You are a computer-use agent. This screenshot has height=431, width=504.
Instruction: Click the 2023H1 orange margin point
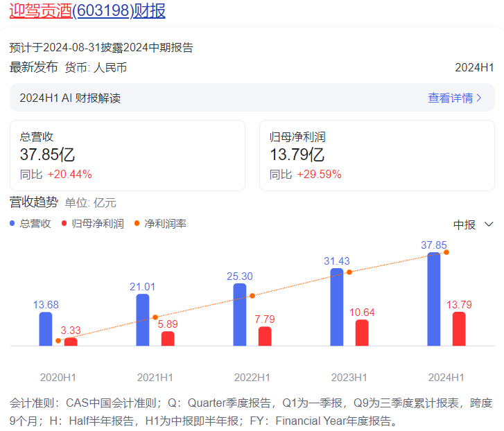[x=349, y=272]
